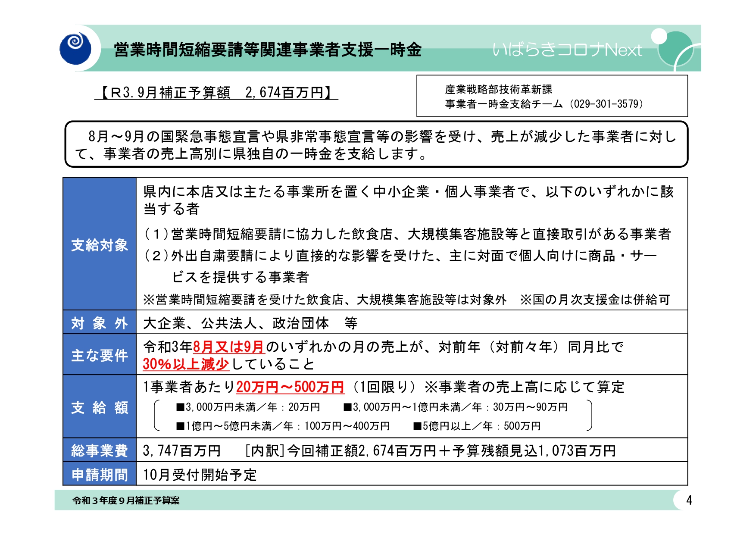Click the 支給対象 row header cell

pyautogui.click(x=100, y=244)
